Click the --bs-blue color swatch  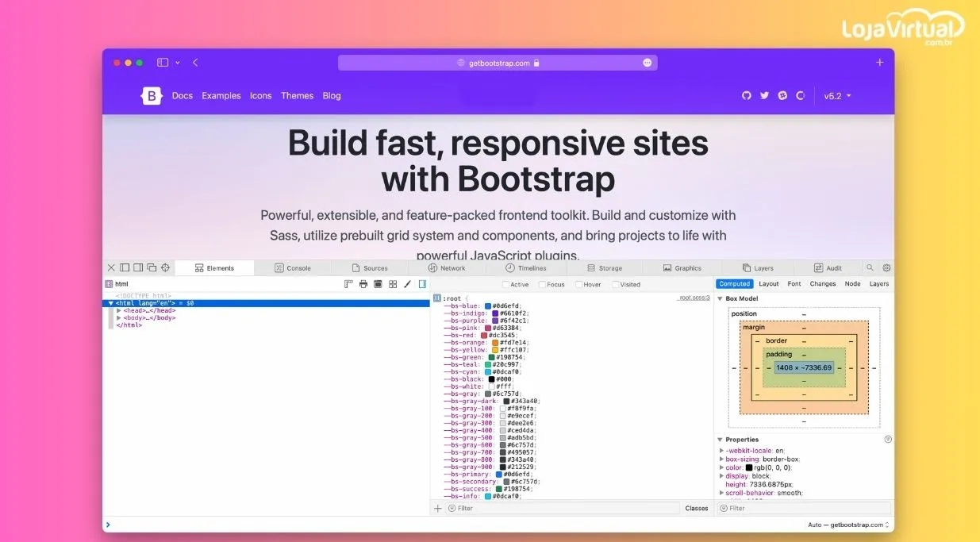coord(488,306)
